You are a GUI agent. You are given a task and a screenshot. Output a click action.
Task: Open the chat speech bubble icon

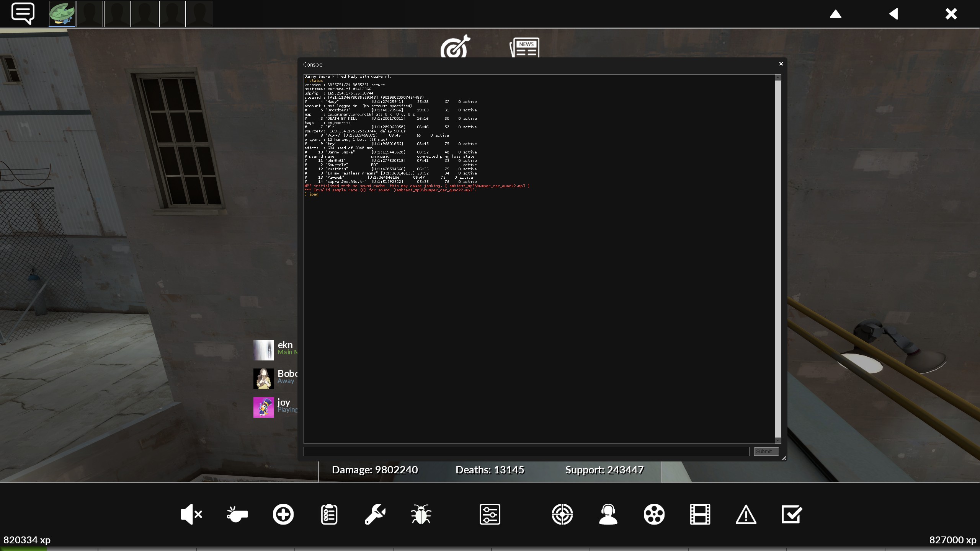point(23,14)
